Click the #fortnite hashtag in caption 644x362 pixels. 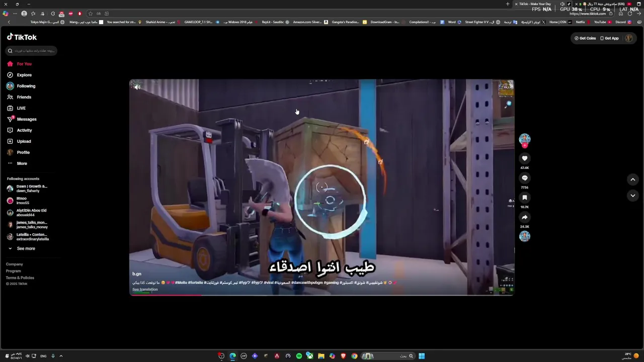[196, 283]
